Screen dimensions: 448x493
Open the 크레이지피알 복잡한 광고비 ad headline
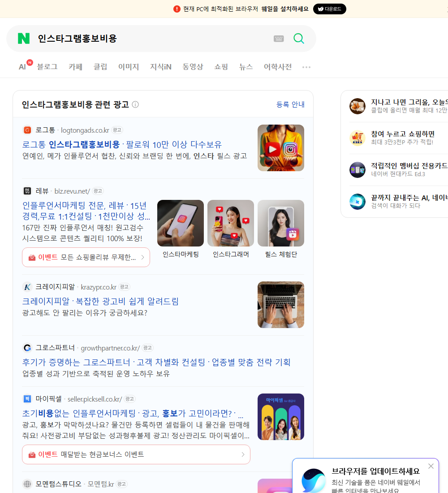pyautogui.click(x=100, y=301)
